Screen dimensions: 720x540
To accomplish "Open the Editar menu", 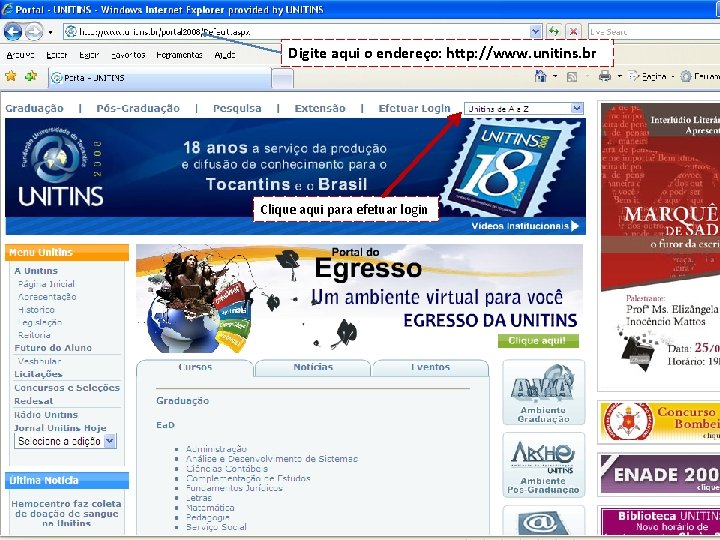I will (57, 55).
